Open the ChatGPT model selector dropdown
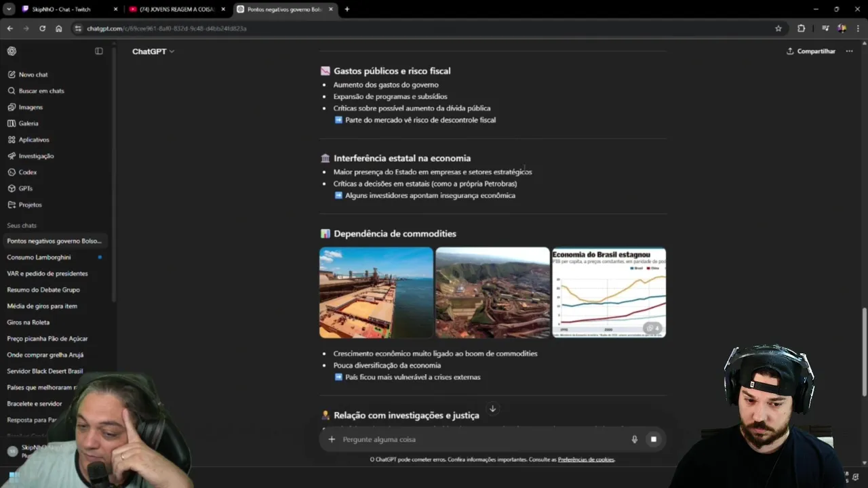The image size is (868, 488). [153, 52]
